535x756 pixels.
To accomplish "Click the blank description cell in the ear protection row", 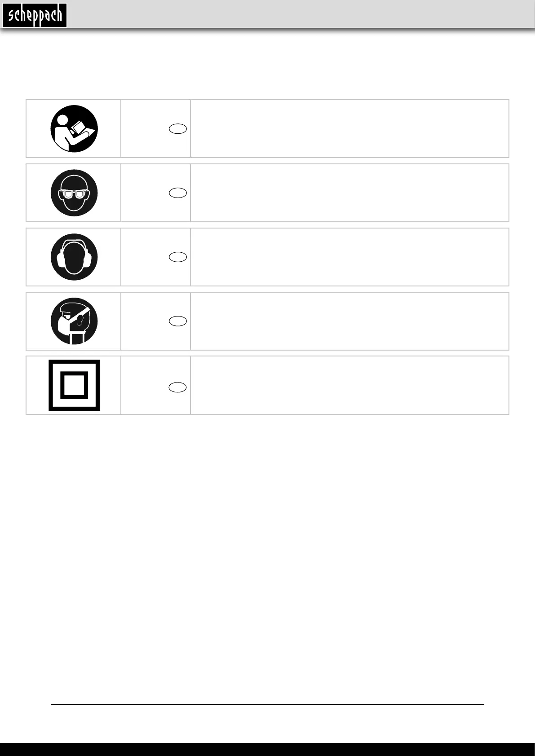I will coord(349,257).
